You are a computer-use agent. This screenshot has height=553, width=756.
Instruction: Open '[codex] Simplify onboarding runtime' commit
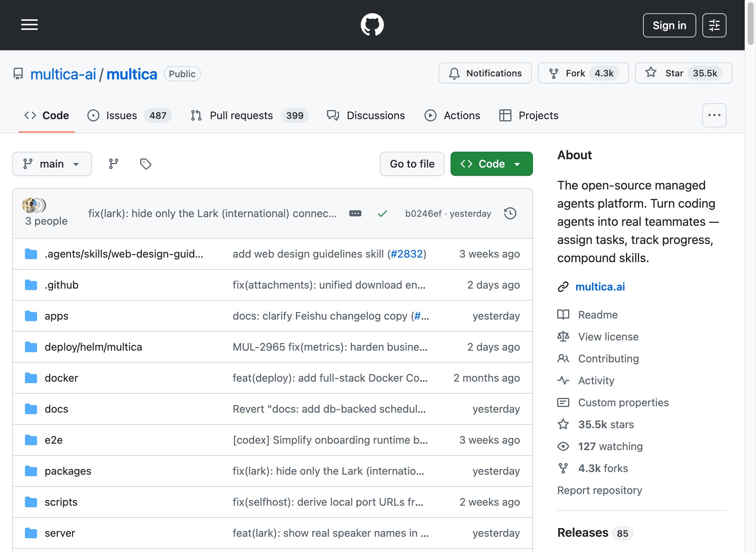tap(330, 440)
